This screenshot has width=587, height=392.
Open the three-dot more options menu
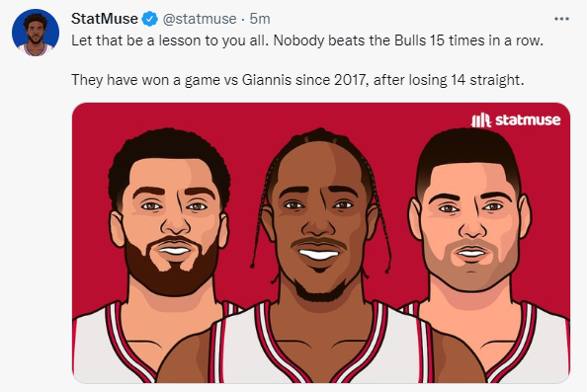click(x=561, y=19)
